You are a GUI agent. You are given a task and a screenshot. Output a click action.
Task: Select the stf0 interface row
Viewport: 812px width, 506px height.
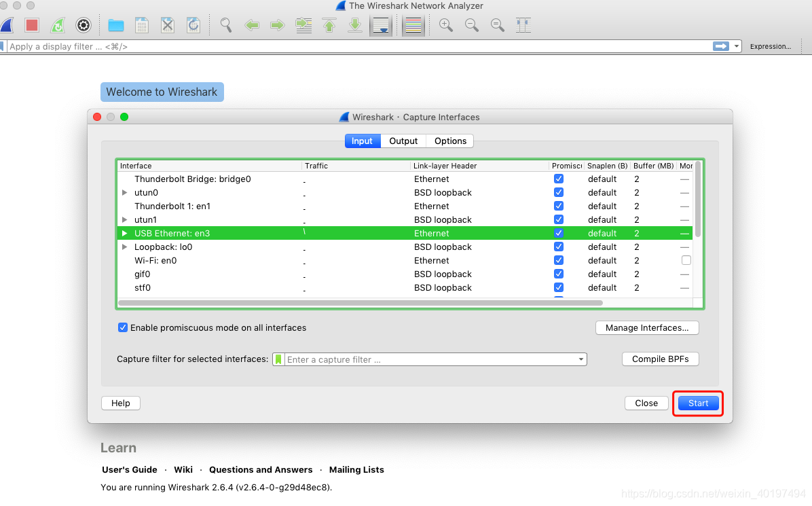[405, 287]
